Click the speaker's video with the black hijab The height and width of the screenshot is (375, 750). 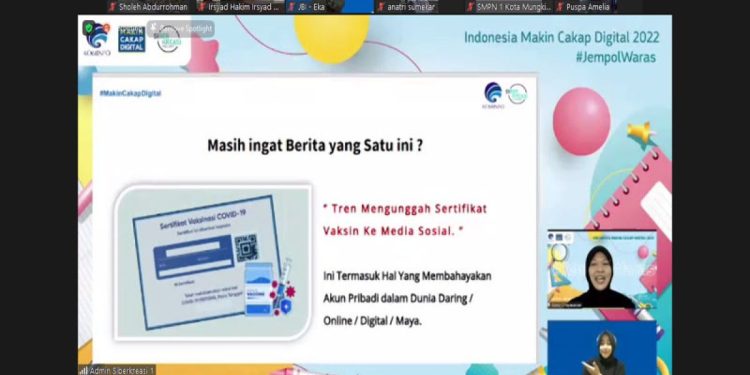(x=602, y=270)
